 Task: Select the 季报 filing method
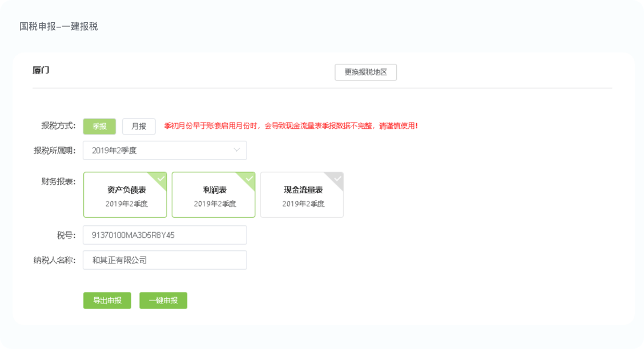coord(99,126)
